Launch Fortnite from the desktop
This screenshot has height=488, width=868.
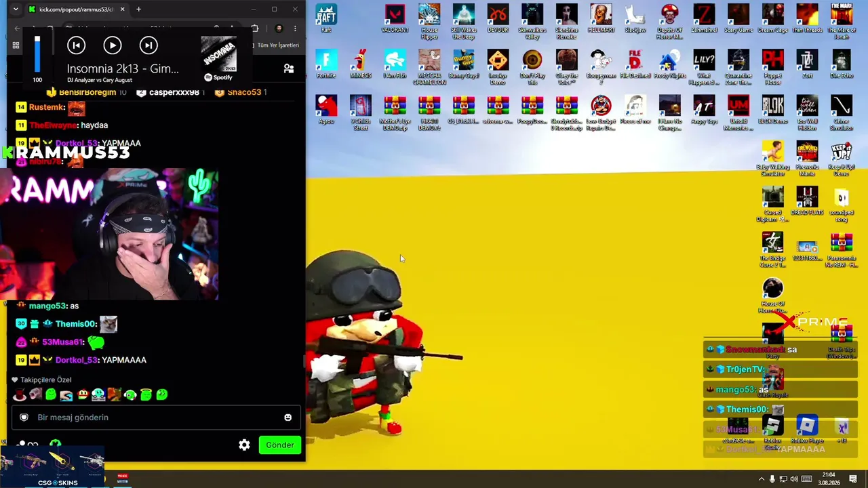[x=326, y=64]
